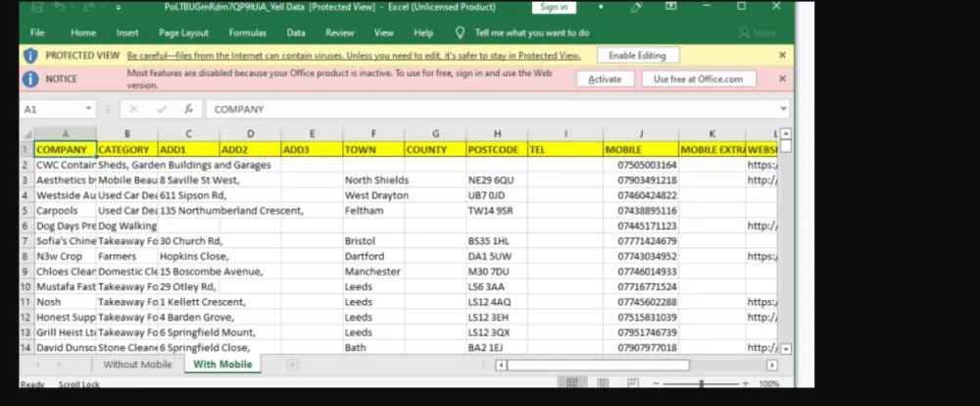
Task: Open the Insert ribbon tab
Action: (127, 32)
